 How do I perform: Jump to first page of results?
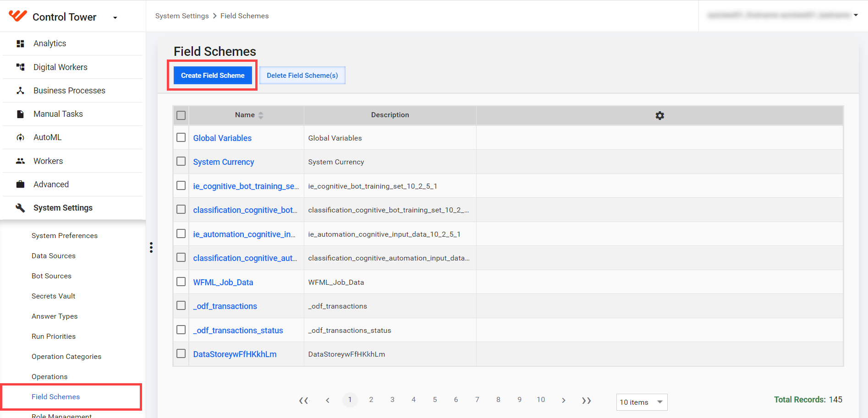(x=303, y=400)
